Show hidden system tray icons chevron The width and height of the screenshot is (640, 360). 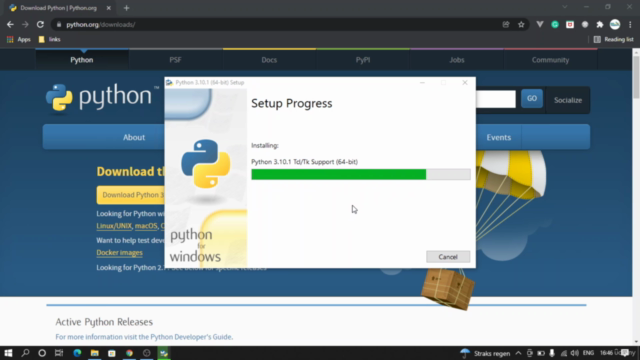(x=518, y=353)
